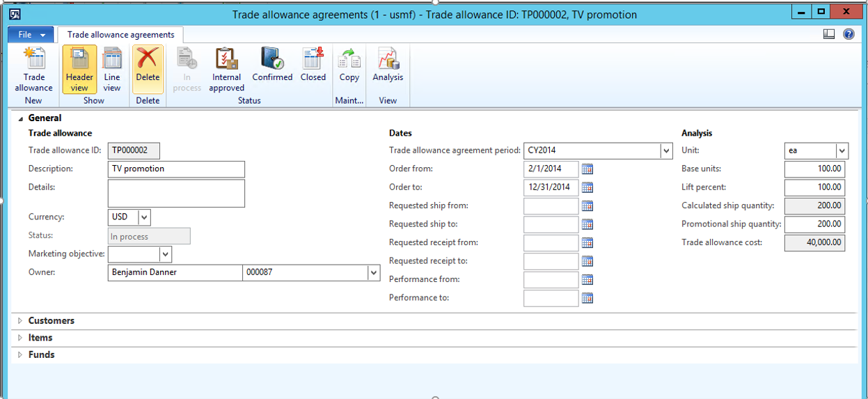868x399 pixels.
Task: Open the File menu
Action: pos(31,35)
